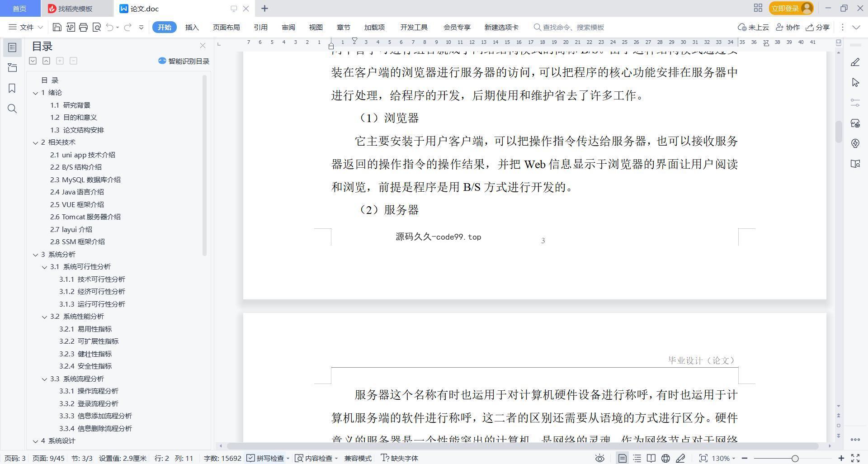Click the select arrow tool in right sidebar
Viewport: 868px width, 464px height.
855,82
